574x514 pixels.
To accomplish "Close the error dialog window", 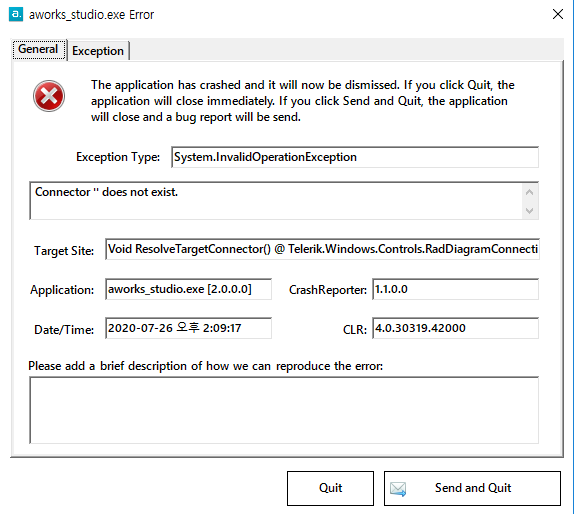I will click(558, 14).
